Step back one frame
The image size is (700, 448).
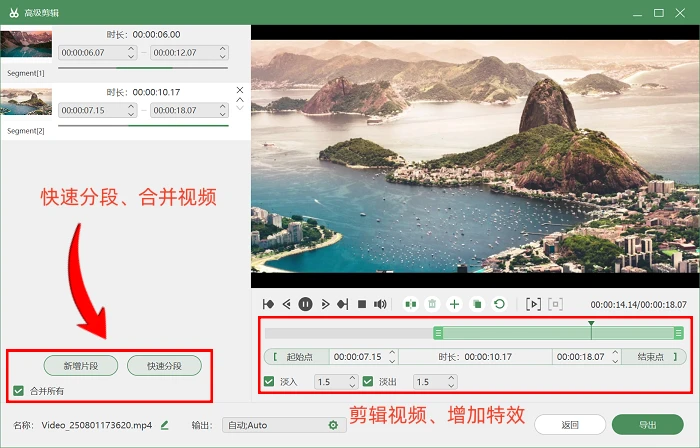pos(287,304)
